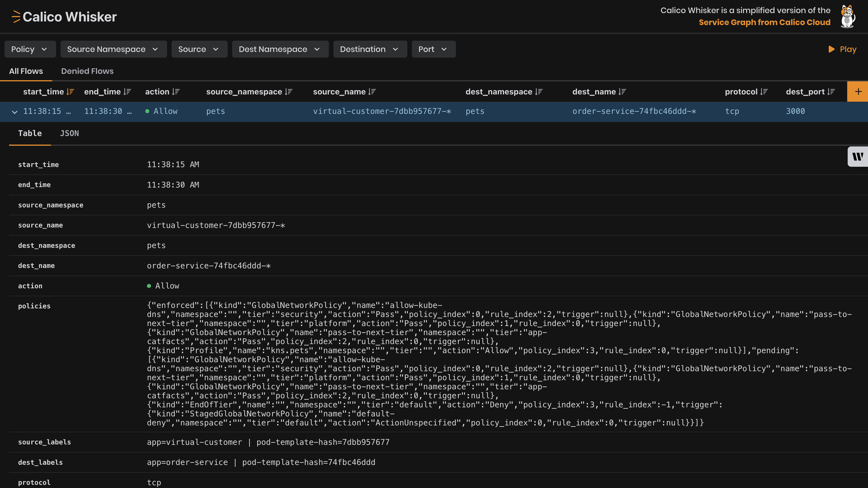Click virtual-customer-7dbb957677-* in flow row
This screenshot has width=868, height=488.
[382, 111]
